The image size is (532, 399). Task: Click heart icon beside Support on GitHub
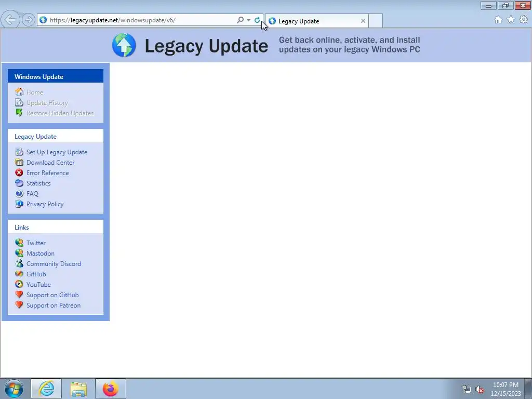pos(19,295)
